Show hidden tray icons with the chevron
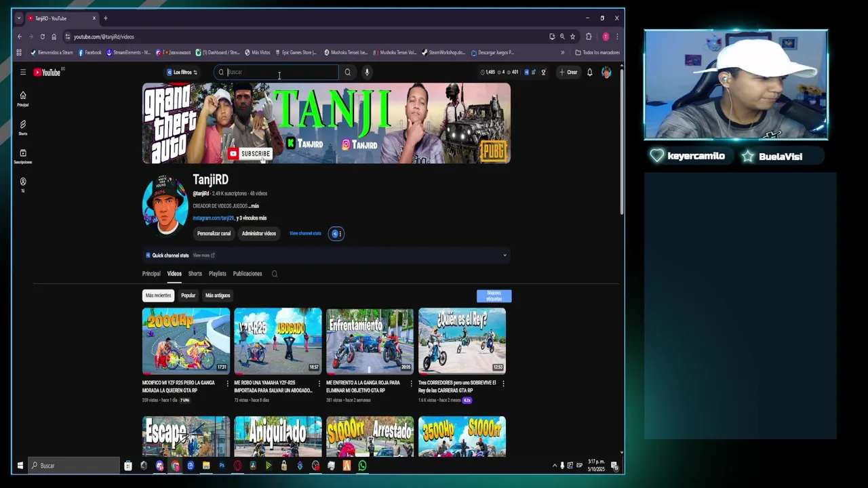 (555, 466)
